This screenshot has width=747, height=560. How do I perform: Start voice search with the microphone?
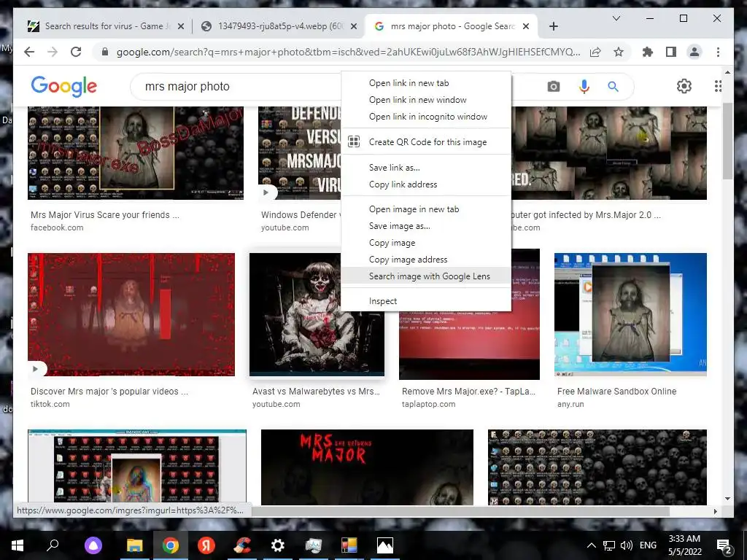click(584, 87)
